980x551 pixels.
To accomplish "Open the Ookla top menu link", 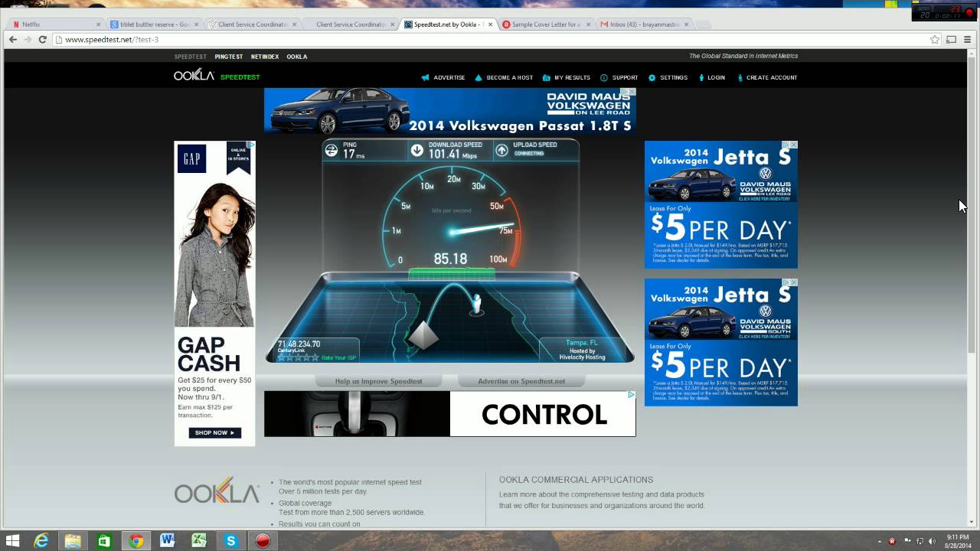I will pyautogui.click(x=297, y=57).
